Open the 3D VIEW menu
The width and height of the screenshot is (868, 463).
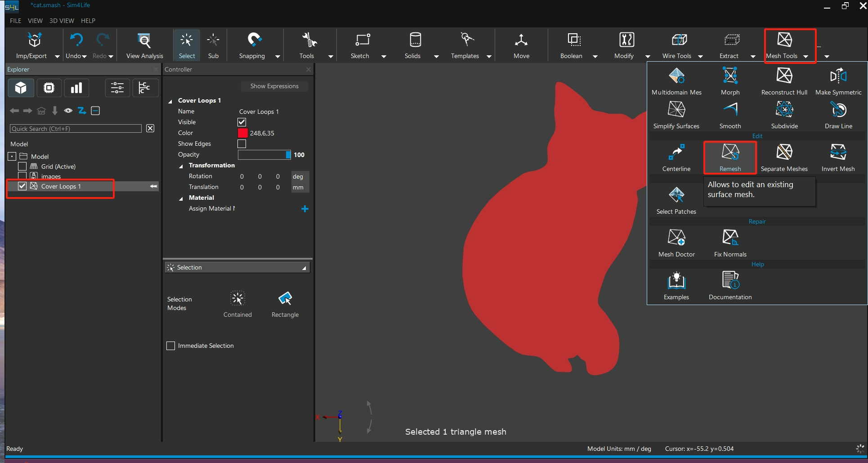point(62,21)
